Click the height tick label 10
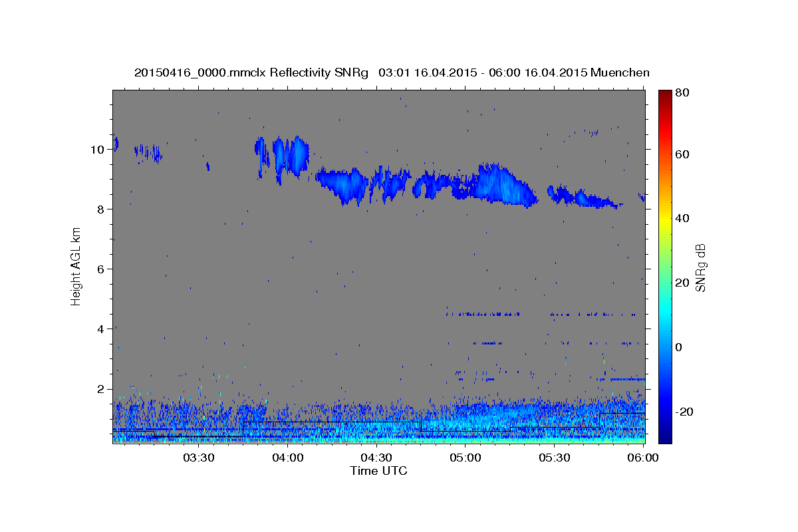 (96, 150)
